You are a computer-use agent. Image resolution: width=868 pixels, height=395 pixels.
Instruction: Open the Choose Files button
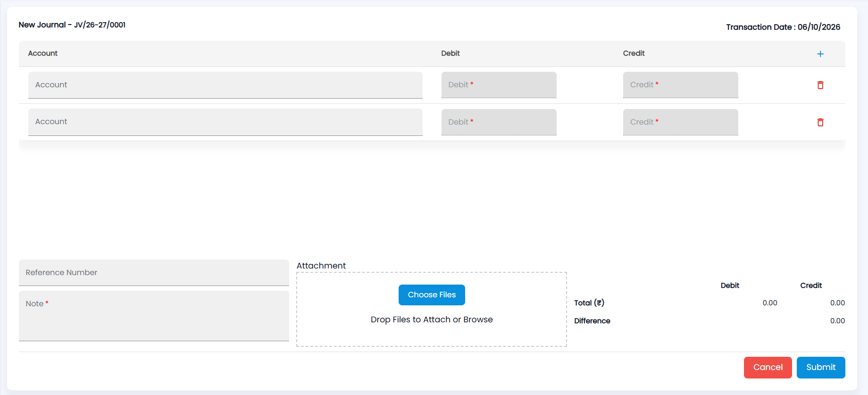pyautogui.click(x=432, y=295)
